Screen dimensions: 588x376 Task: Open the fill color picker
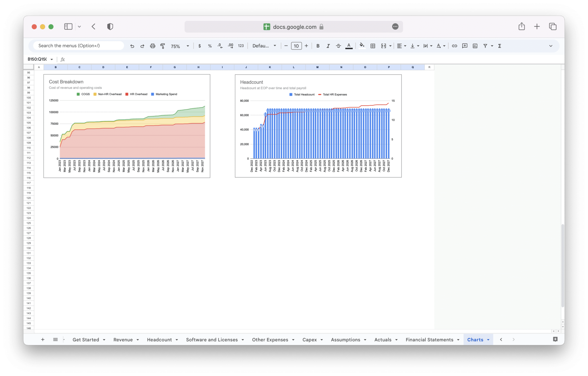click(362, 46)
